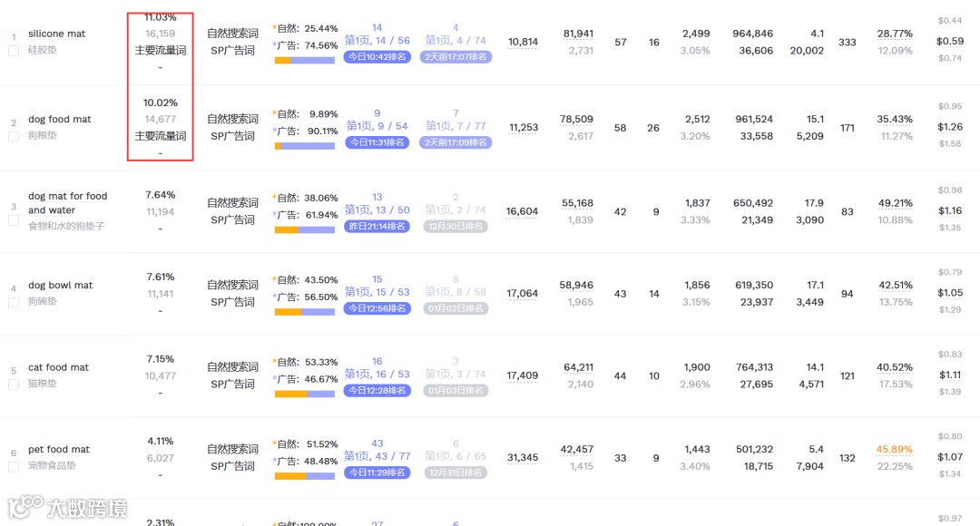Click the underlined value 10,814
The image size is (980, 526).
tap(523, 42)
